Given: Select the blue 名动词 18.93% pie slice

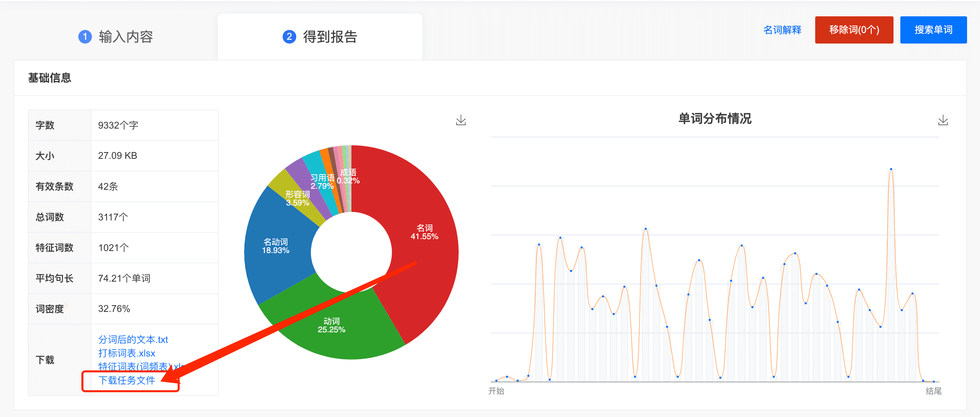Looking at the screenshot, I should (276, 246).
